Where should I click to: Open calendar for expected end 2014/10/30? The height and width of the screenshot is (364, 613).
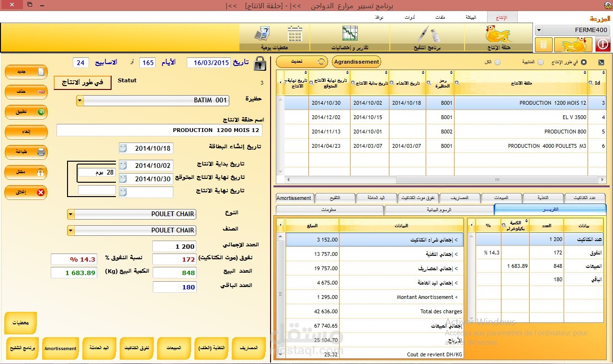click(x=123, y=179)
